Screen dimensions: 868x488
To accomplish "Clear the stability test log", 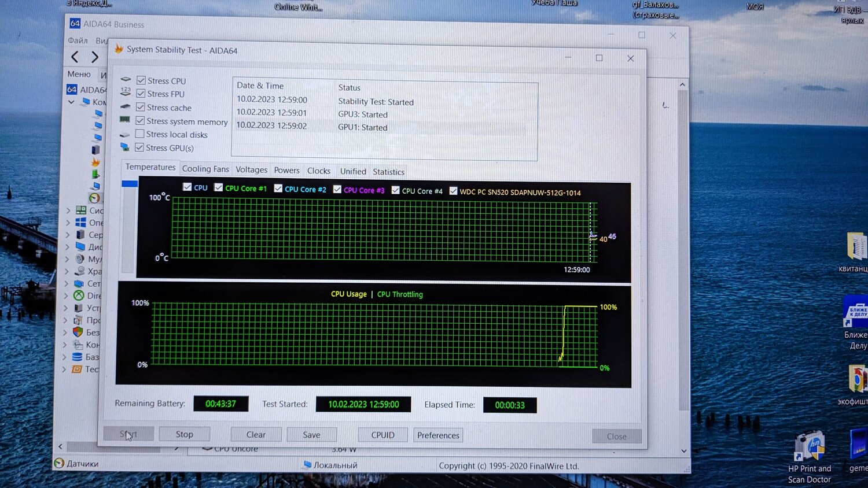I will [x=256, y=434].
